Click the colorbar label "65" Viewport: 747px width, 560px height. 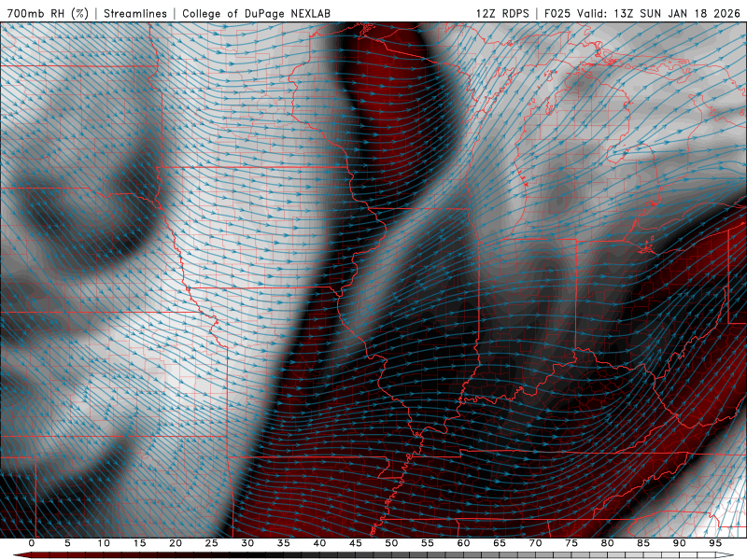tap(500, 543)
